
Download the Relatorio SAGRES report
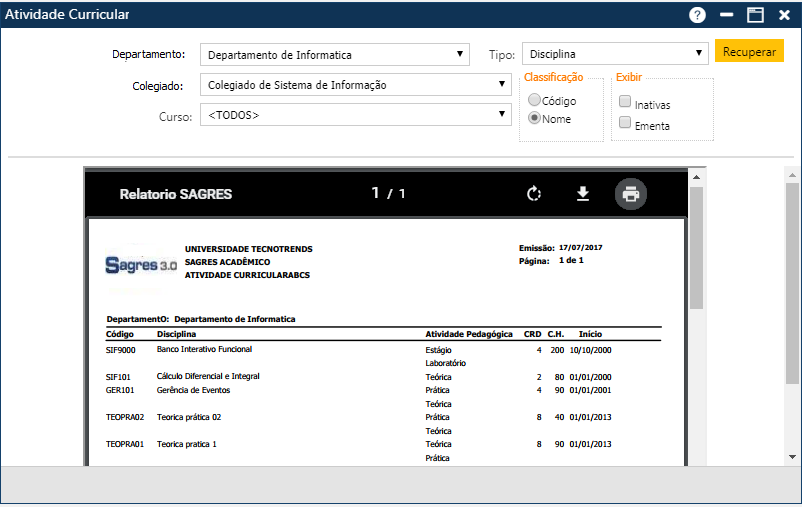(583, 194)
